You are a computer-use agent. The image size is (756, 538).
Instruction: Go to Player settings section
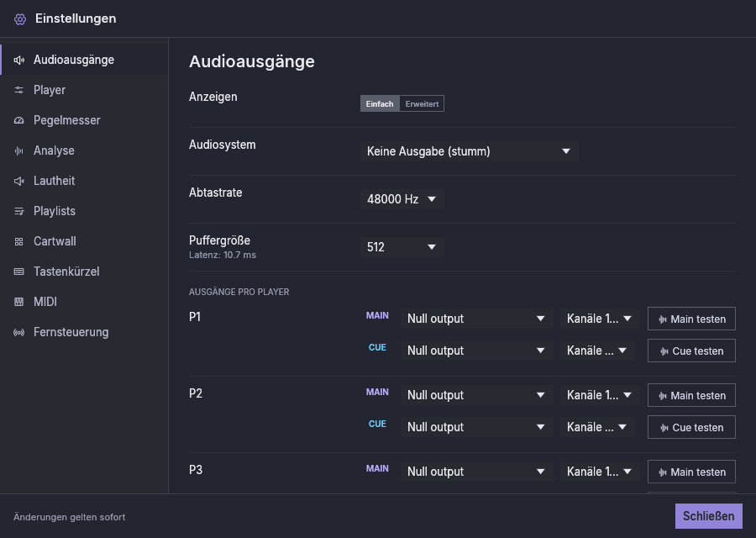84,90
